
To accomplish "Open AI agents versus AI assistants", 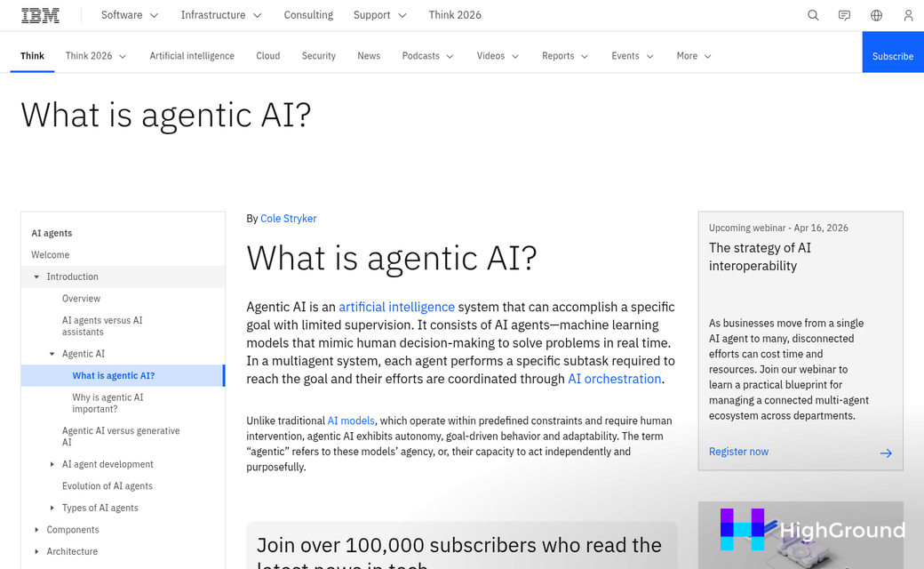I will coord(102,326).
